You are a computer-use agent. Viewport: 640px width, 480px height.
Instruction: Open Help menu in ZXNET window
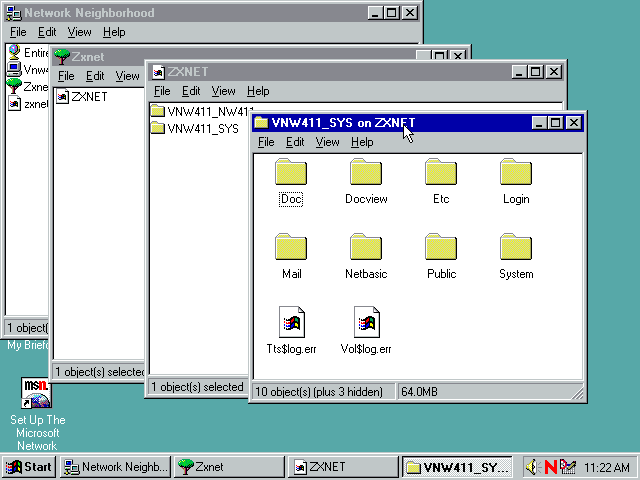coord(258,91)
